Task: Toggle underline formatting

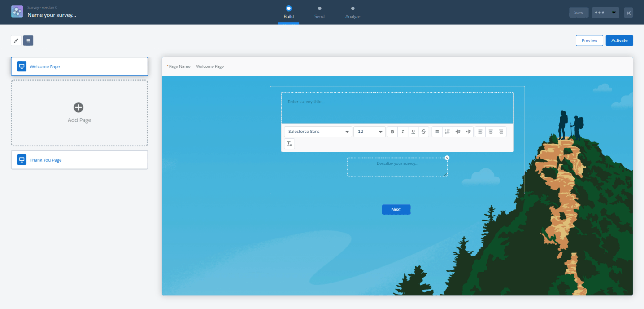Action: [x=413, y=132]
